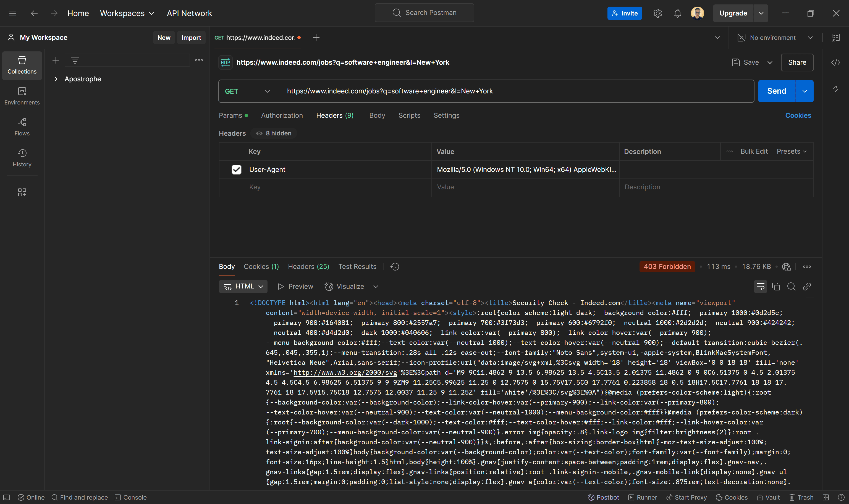Viewport: 849px width, 504px height.
Task: Copy the response body using the copy icon
Action: pyautogui.click(x=776, y=287)
